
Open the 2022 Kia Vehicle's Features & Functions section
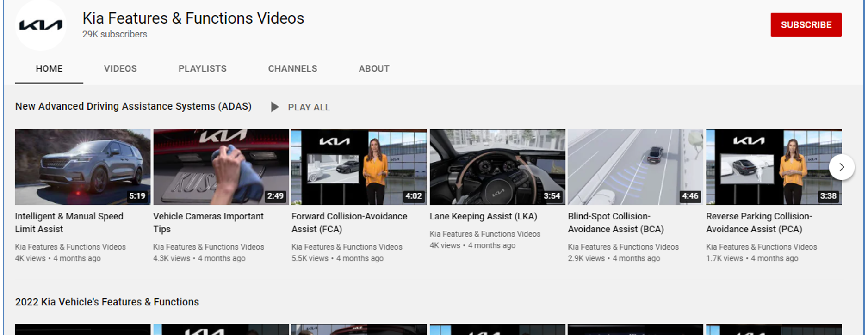click(107, 302)
